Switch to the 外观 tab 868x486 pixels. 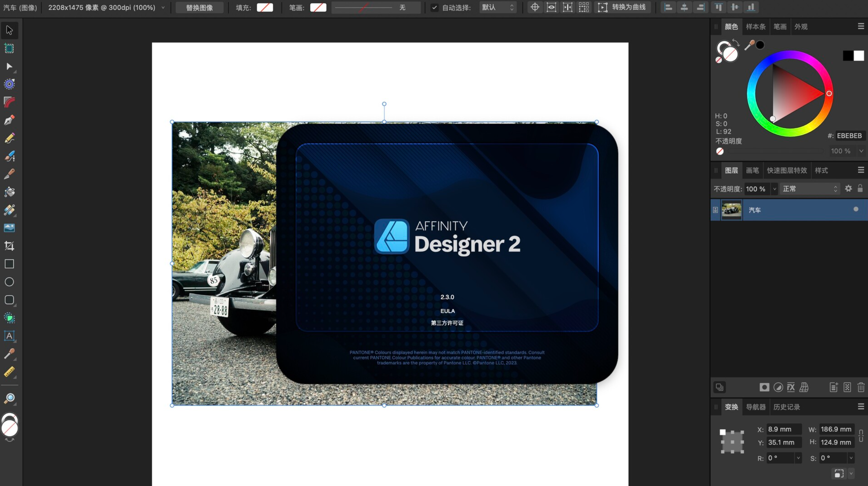(801, 27)
